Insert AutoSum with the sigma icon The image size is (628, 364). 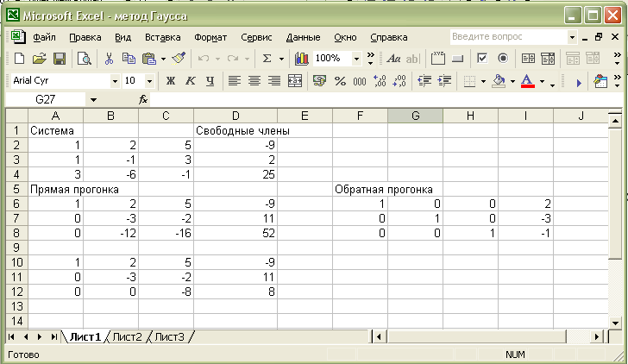tap(267, 59)
